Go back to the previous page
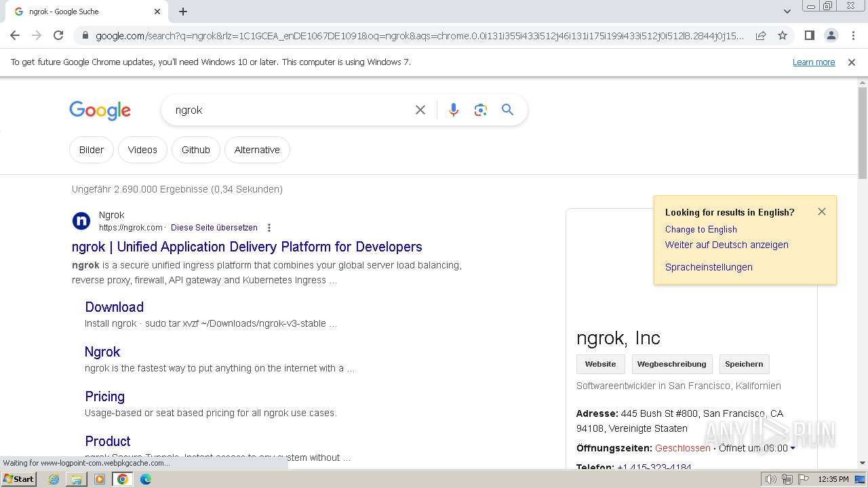This screenshot has height=488, width=868. 15,35
